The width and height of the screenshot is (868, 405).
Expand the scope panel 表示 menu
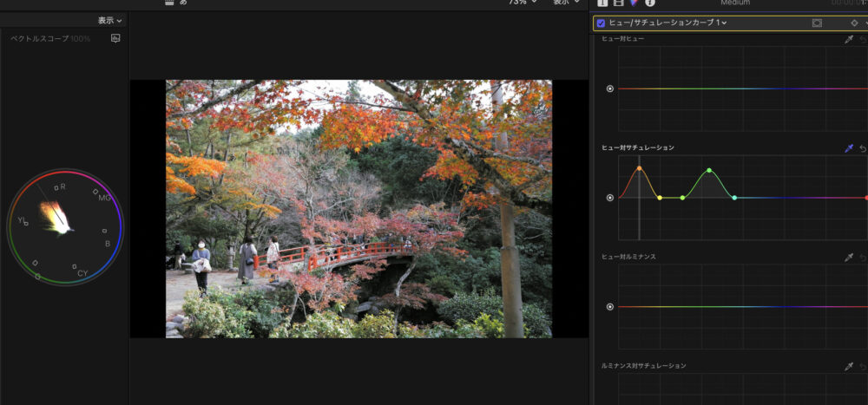110,20
